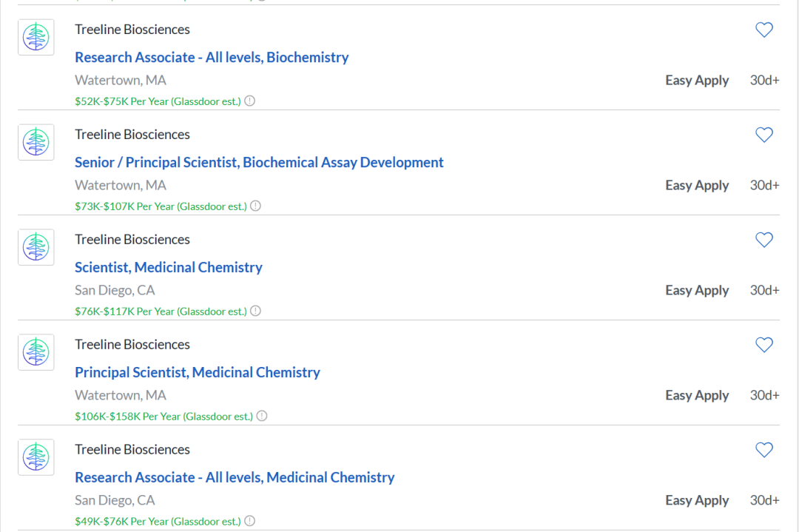Show info for $49K-$76K salary estimate
Image resolution: width=799 pixels, height=532 pixels.
pos(250,521)
